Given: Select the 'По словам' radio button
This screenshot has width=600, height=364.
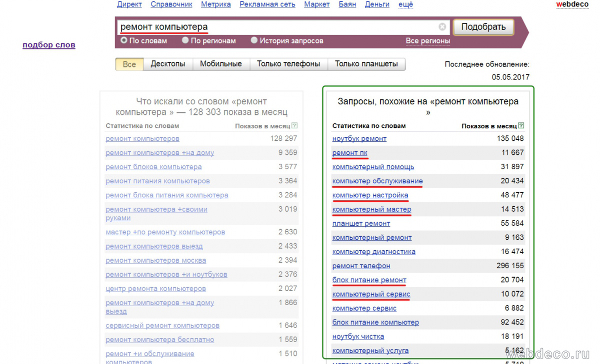Looking at the screenshot, I should (124, 40).
